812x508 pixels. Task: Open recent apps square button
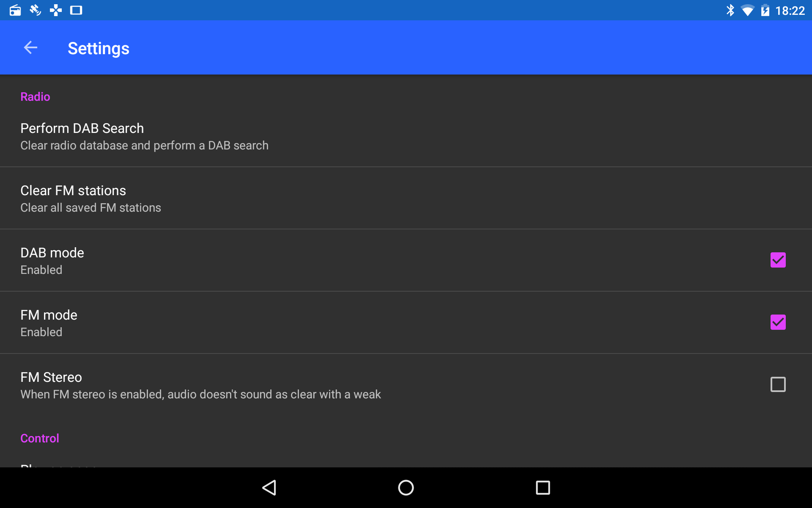pos(543,488)
